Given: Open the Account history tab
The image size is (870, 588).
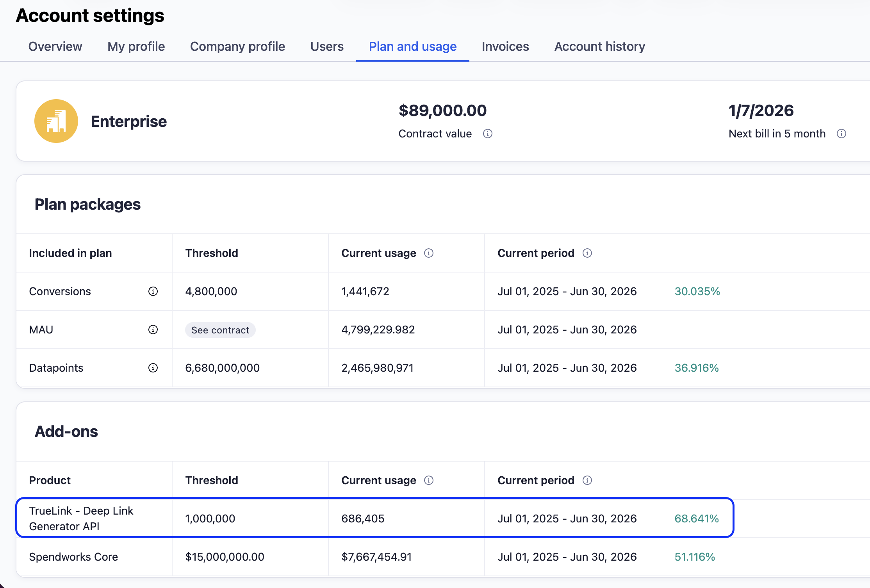Looking at the screenshot, I should [599, 46].
